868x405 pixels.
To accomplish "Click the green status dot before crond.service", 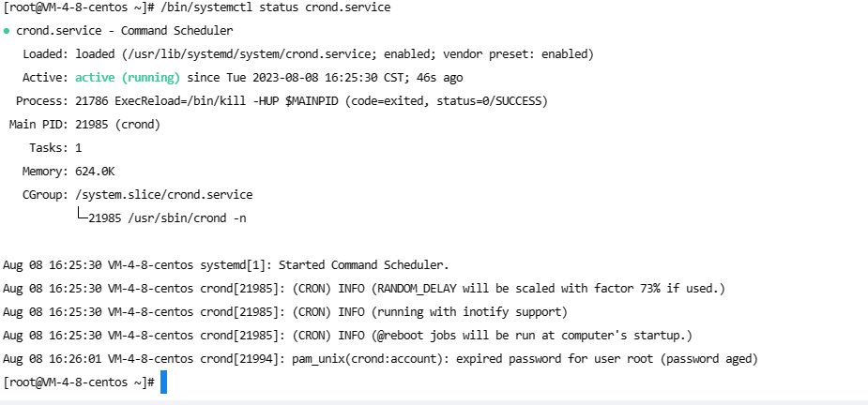I will click(7, 31).
